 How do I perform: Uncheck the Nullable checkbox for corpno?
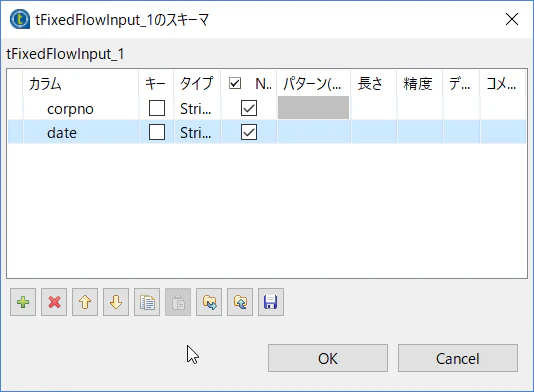[x=249, y=108]
